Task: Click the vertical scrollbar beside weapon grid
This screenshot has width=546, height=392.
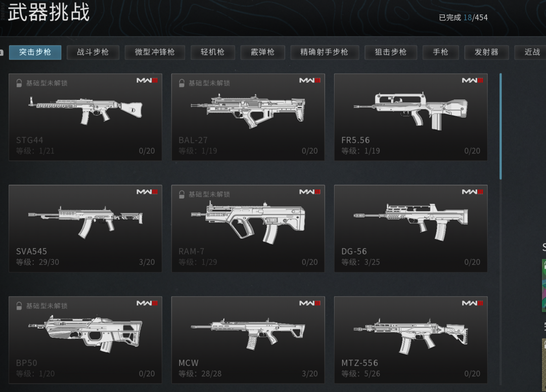Action: click(x=500, y=126)
